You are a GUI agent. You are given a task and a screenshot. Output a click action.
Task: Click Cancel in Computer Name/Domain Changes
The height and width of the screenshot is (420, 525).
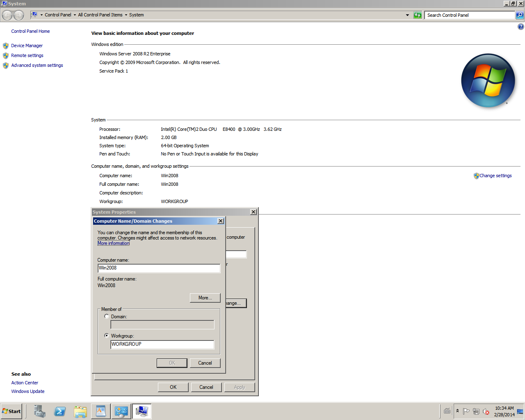coord(205,363)
